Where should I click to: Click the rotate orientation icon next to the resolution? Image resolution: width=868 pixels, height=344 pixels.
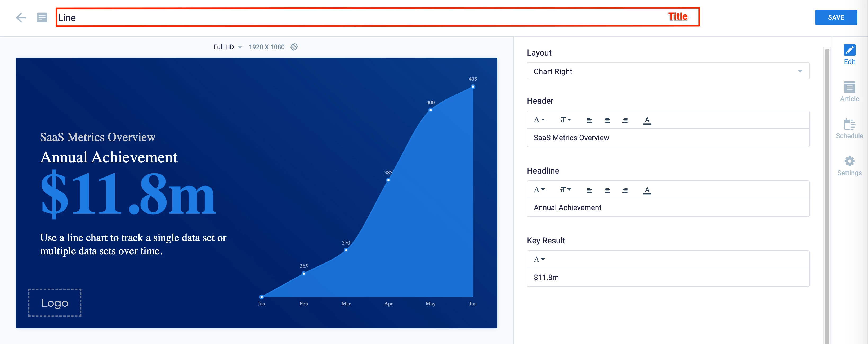(294, 47)
